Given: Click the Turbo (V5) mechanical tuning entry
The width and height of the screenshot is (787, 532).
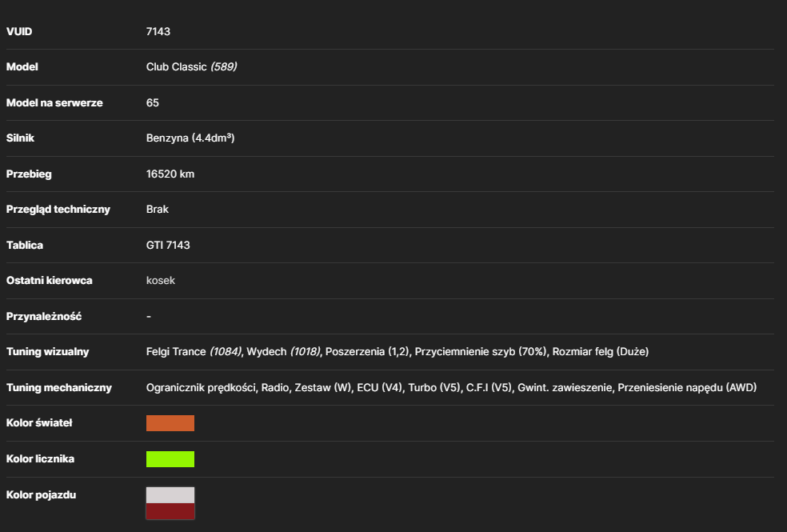Looking at the screenshot, I should coord(434,388).
